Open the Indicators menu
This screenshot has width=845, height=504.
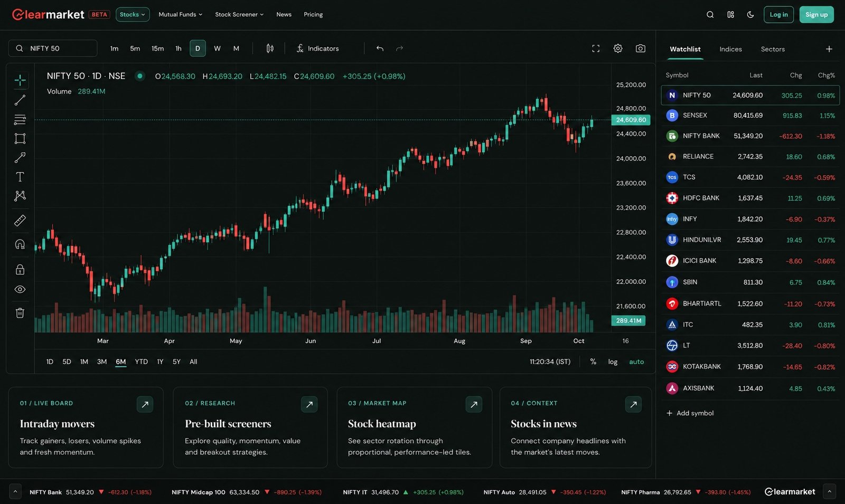[x=317, y=49]
